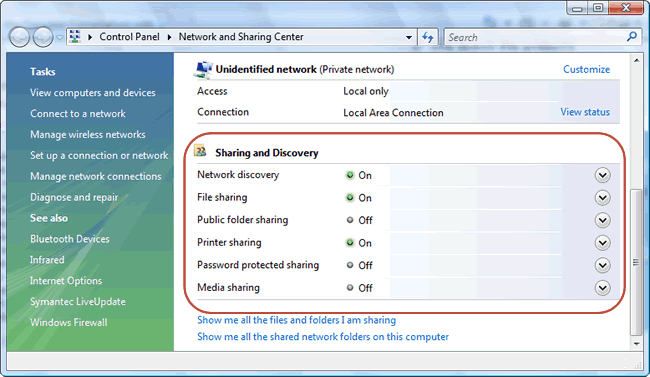Screen dimensions: 650x377
Task: Minimize the Network and Sharing Center window
Action: click(x=578, y=8)
